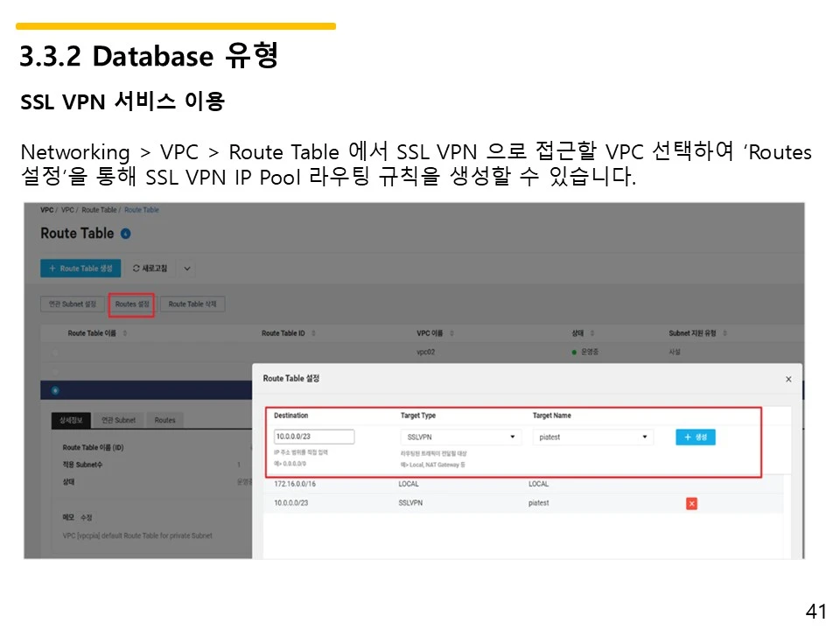
Task: Click the blue 생성 button in the dialog
Action: coord(696,437)
